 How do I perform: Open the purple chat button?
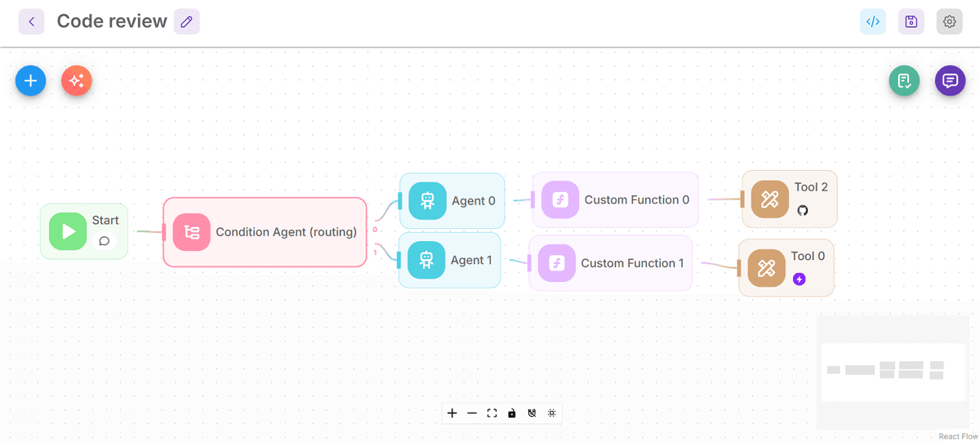950,81
